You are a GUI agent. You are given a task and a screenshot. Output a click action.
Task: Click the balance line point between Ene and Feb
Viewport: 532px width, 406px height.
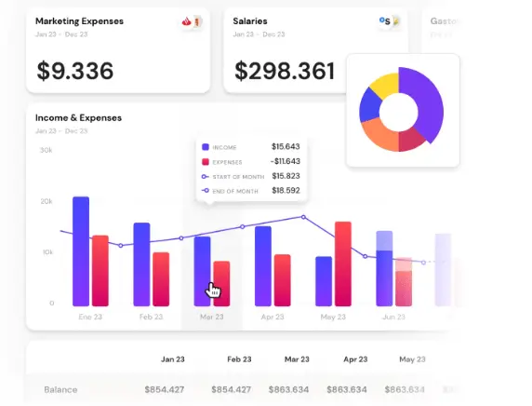121,245
